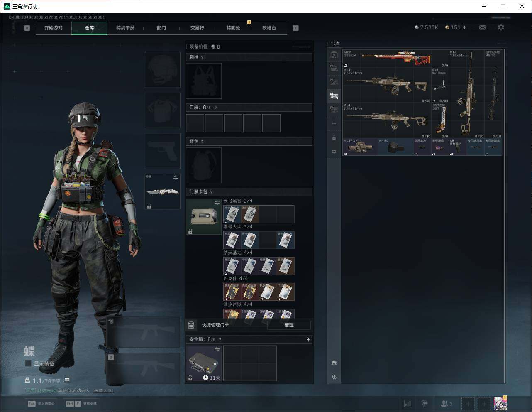
Task: Open the friends list icon
Action: pos(447,404)
